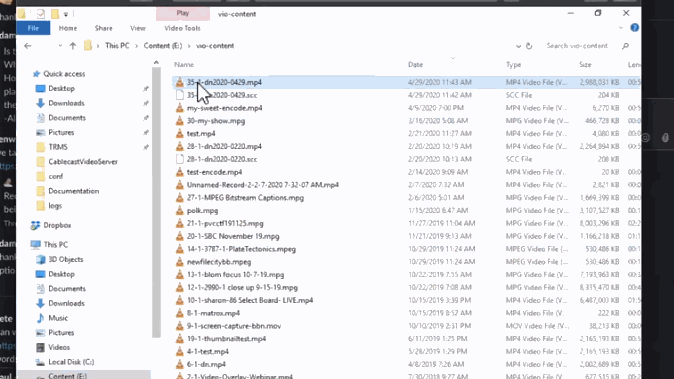674x379 pixels.
Task: Go back with the back arrow
Action: 28,46
